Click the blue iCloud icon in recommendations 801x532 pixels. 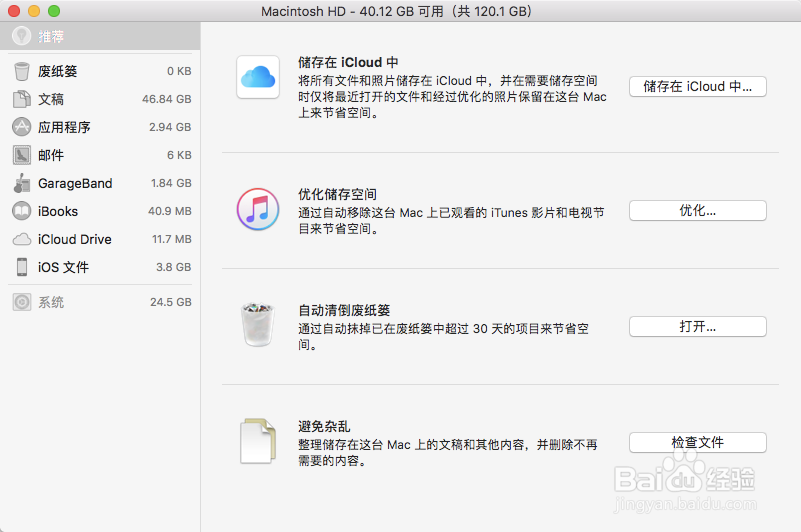click(x=258, y=77)
